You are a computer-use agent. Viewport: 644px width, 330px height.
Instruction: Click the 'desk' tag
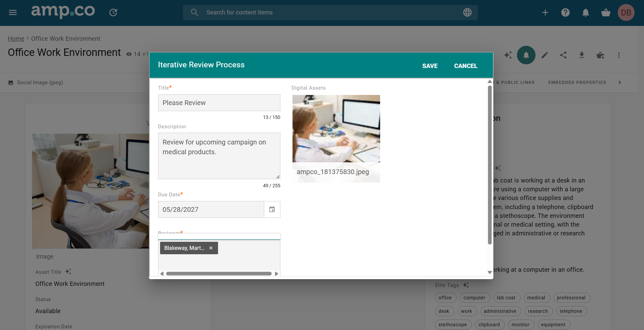pyautogui.click(x=444, y=311)
